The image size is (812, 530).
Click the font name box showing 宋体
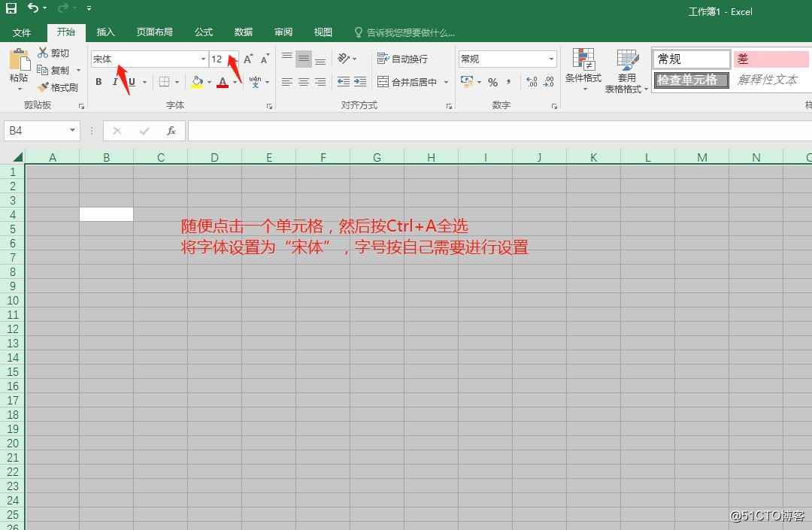145,59
